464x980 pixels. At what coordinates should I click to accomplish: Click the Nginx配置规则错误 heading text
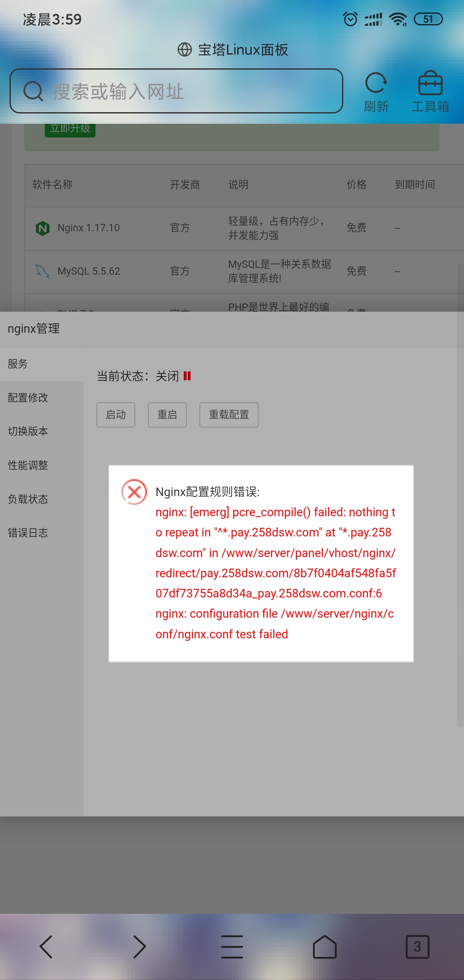pos(208,492)
